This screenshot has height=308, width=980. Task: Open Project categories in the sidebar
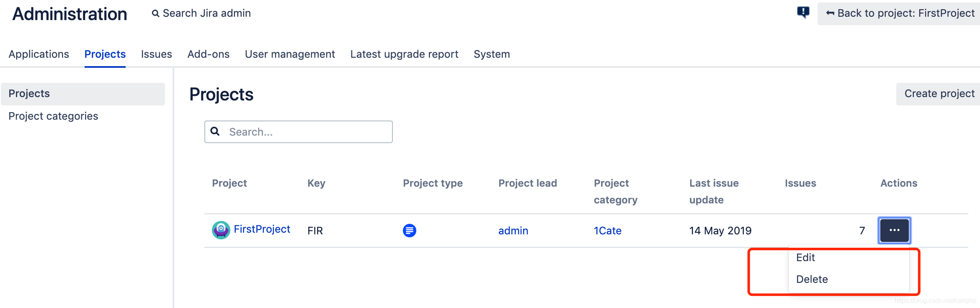53,116
